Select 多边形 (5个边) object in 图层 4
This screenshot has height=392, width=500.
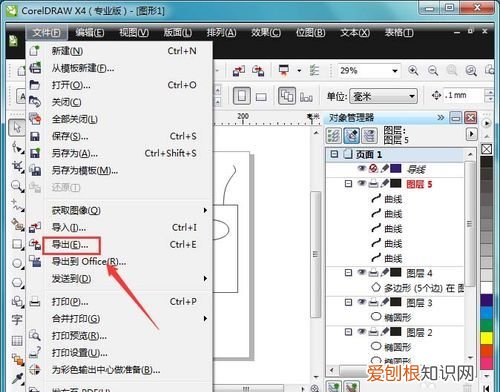tap(418, 288)
